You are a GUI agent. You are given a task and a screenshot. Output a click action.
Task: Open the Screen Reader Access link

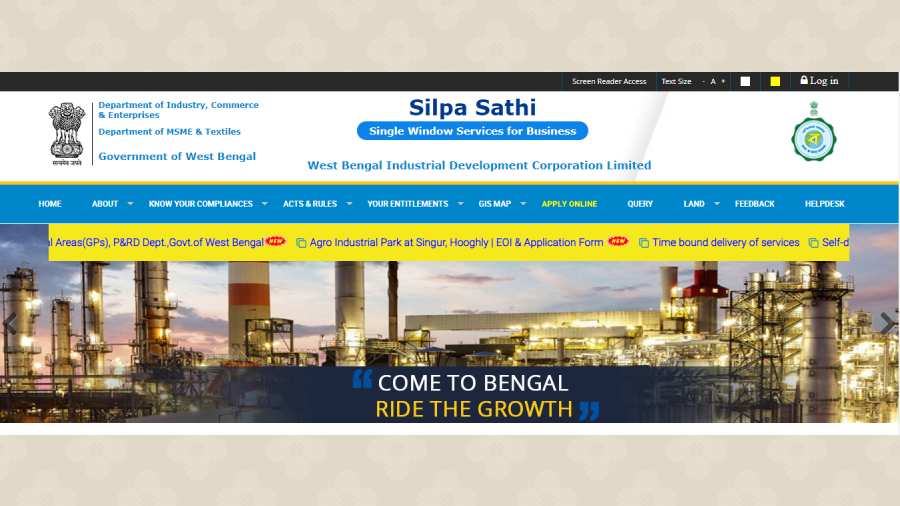coord(609,81)
